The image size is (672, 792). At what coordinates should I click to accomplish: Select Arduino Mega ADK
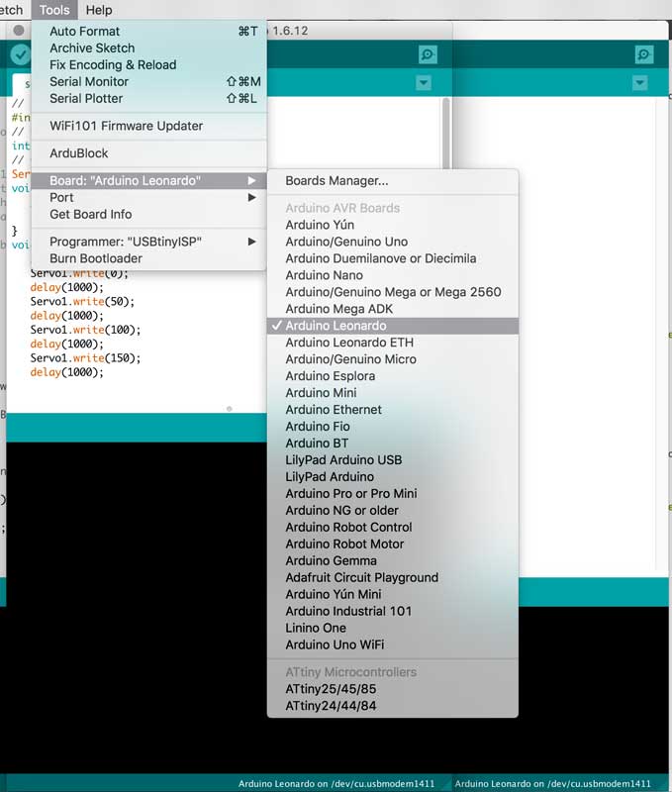(x=393, y=309)
